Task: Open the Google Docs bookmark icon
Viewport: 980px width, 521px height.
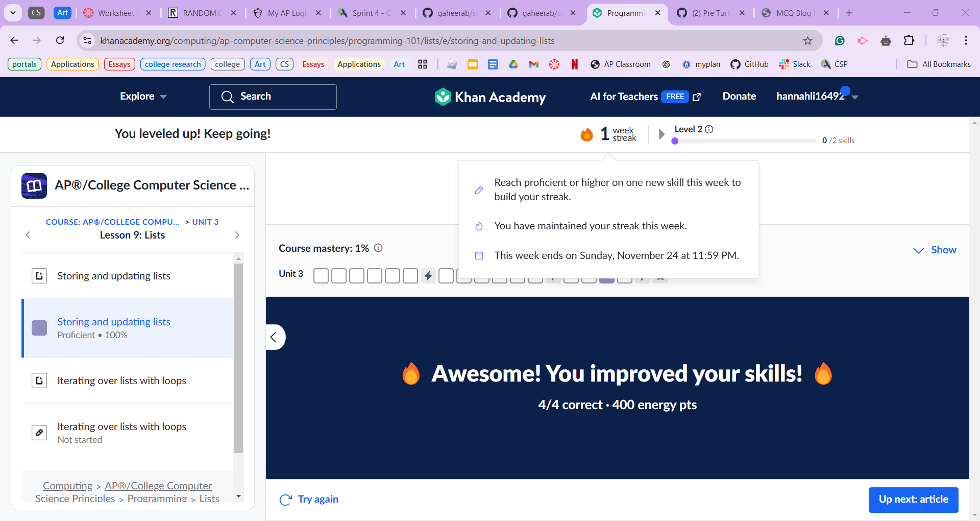Action: (493, 64)
